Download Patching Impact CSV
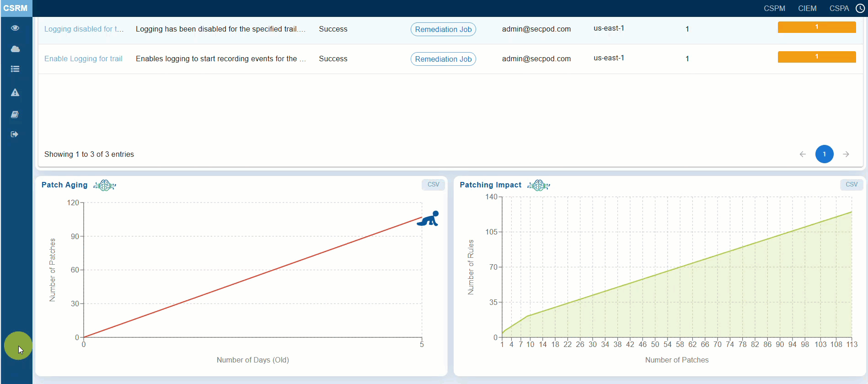This screenshot has height=384, width=868. point(852,185)
